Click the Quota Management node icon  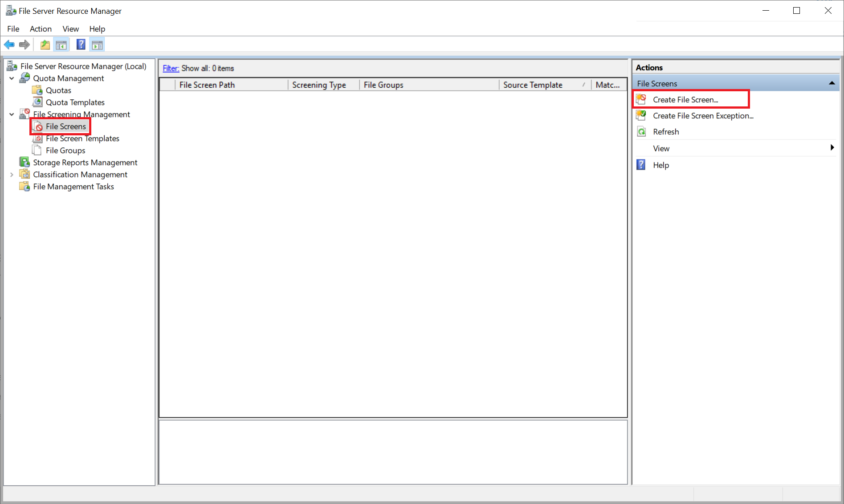[x=24, y=78]
